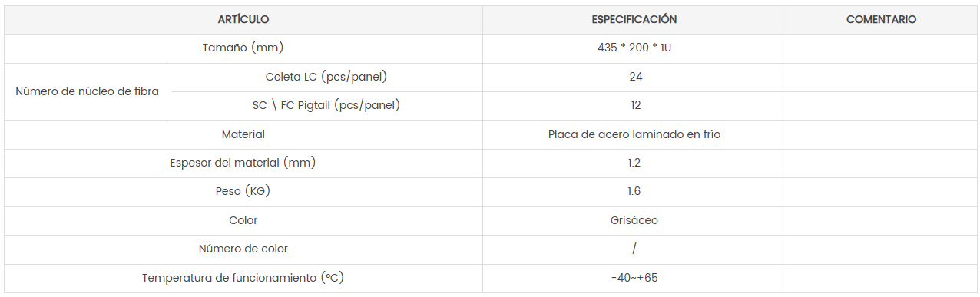The image size is (980, 297).
Task: Click the value 12 in specification column
Action: [634, 105]
